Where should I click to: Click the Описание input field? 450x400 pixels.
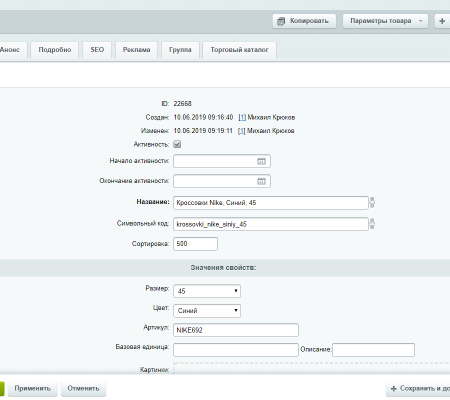tap(373, 350)
